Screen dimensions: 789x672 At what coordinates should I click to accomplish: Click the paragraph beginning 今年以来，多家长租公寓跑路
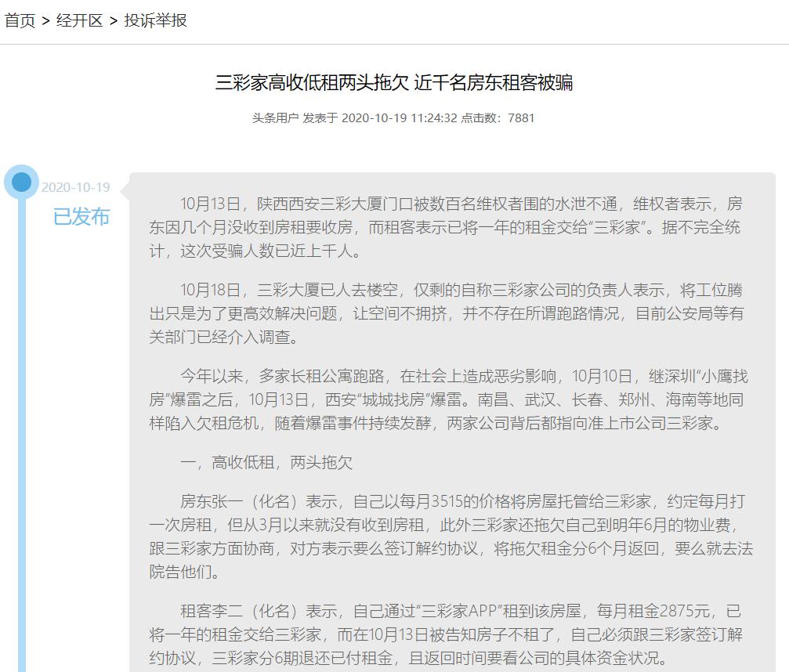(x=448, y=400)
